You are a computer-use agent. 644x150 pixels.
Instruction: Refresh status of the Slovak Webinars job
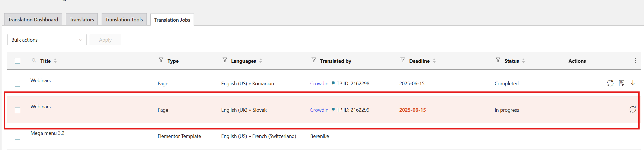(633, 109)
